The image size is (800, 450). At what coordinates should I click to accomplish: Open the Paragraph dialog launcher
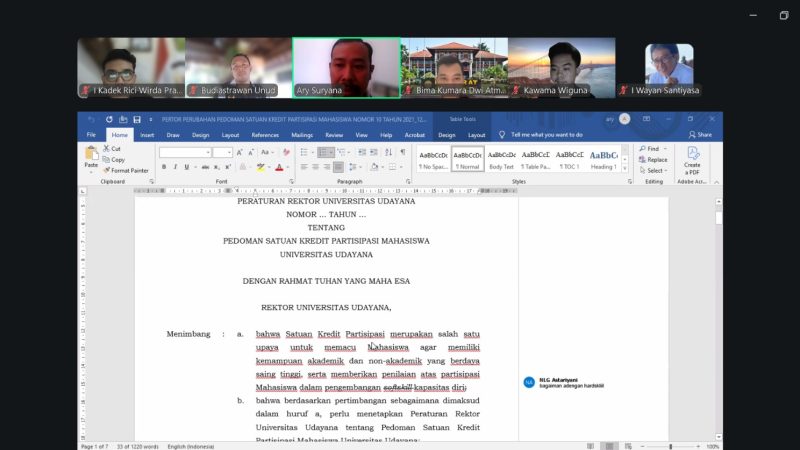(408, 182)
